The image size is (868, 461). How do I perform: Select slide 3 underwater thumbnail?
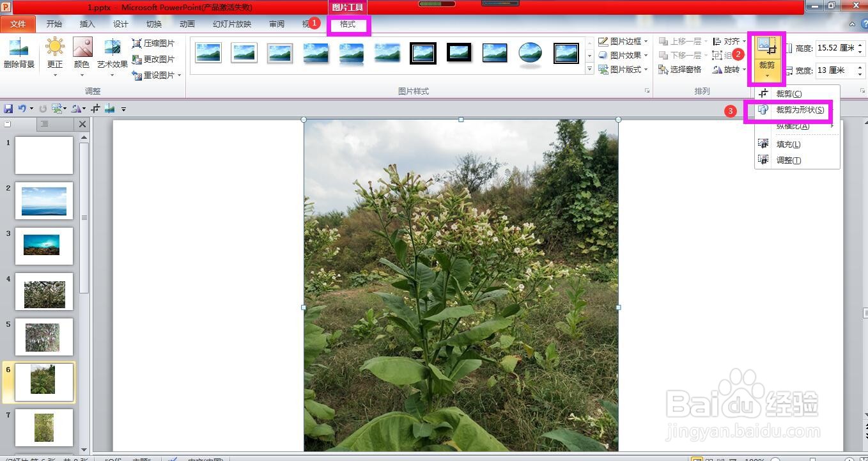pos(44,246)
